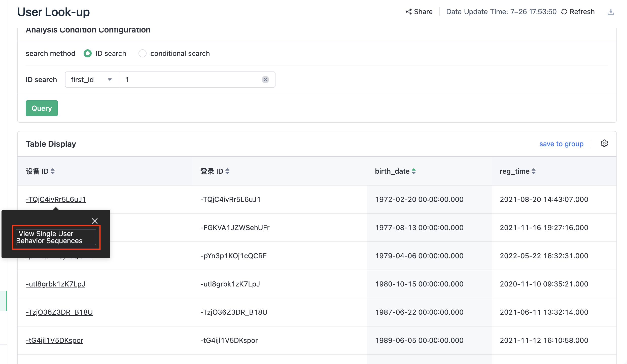Clear the ID search input with the x icon
Viewport: 627px width, 364px height.
pyautogui.click(x=265, y=80)
